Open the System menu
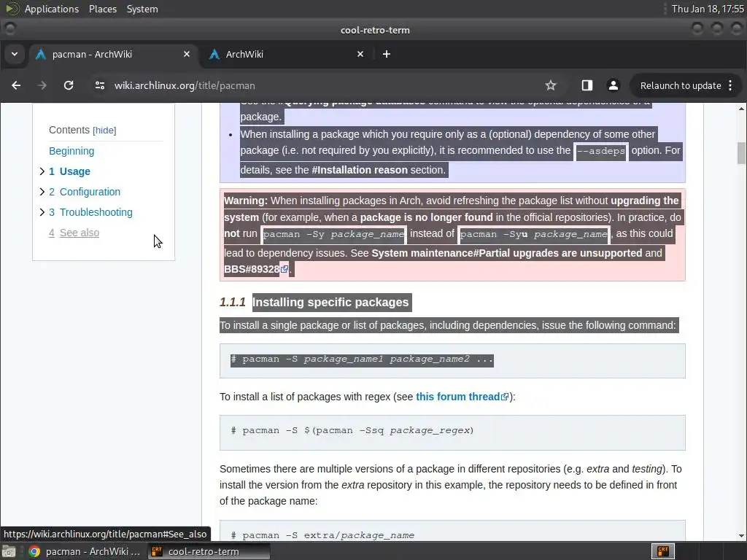 [x=142, y=9]
